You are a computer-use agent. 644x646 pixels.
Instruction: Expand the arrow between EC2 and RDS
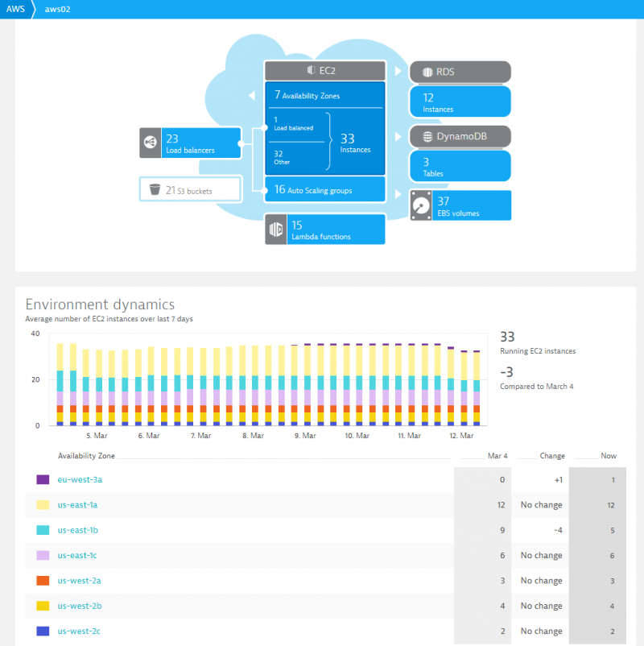(x=398, y=70)
